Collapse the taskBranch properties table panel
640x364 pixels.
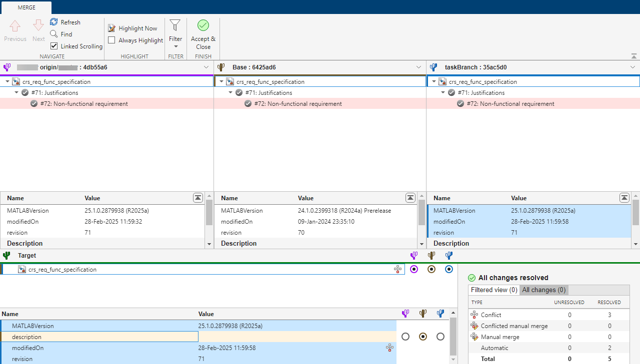coord(624,198)
